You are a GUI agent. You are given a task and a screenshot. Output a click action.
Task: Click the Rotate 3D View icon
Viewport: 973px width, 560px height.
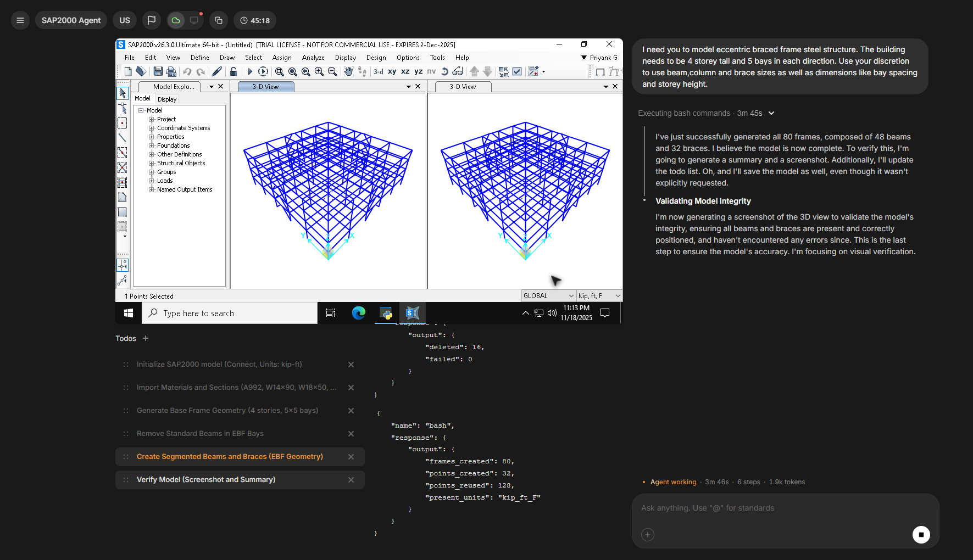[444, 71]
